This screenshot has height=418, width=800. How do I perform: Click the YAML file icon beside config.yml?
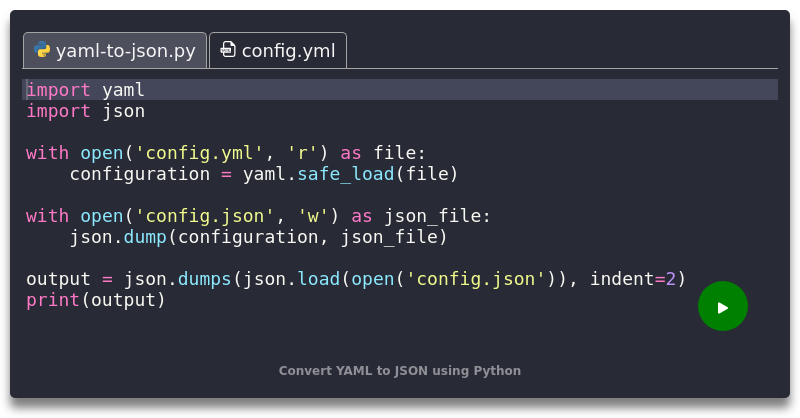[228, 50]
